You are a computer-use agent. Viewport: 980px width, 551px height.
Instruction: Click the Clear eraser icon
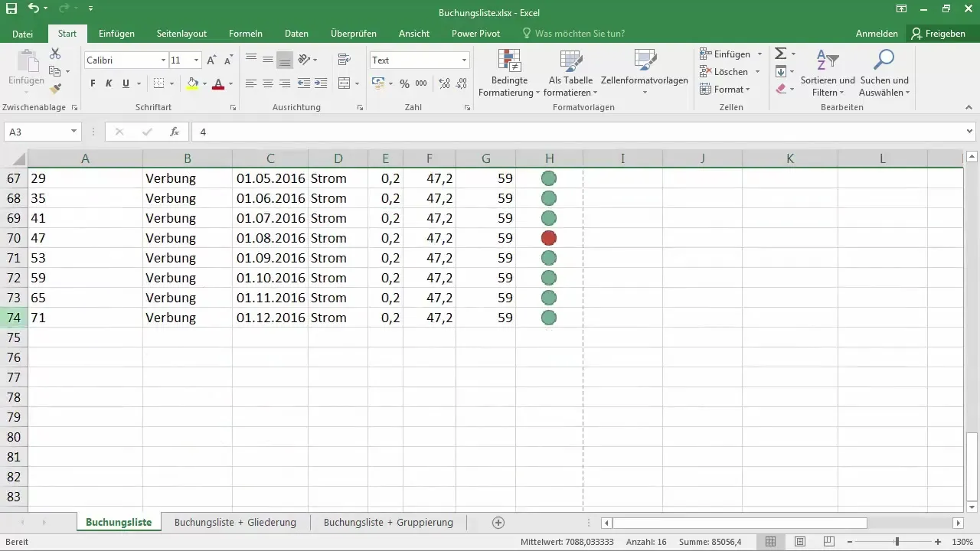point(781,89)
